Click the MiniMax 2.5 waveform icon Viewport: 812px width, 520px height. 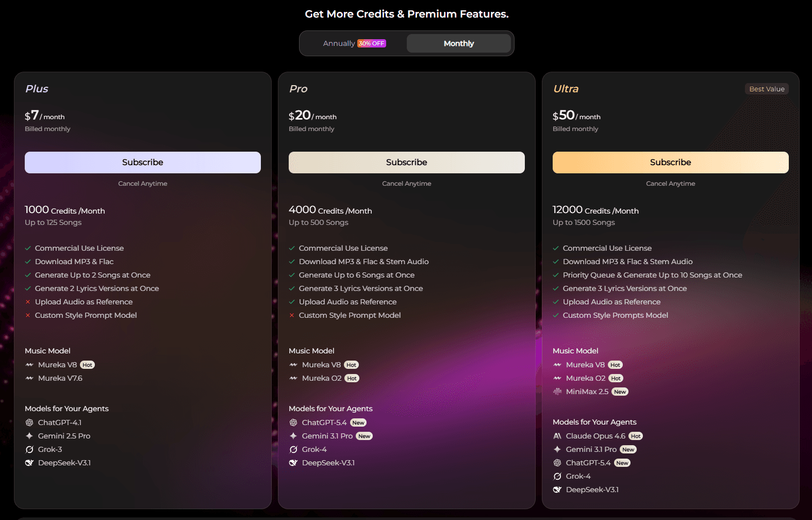coord(557,392)
